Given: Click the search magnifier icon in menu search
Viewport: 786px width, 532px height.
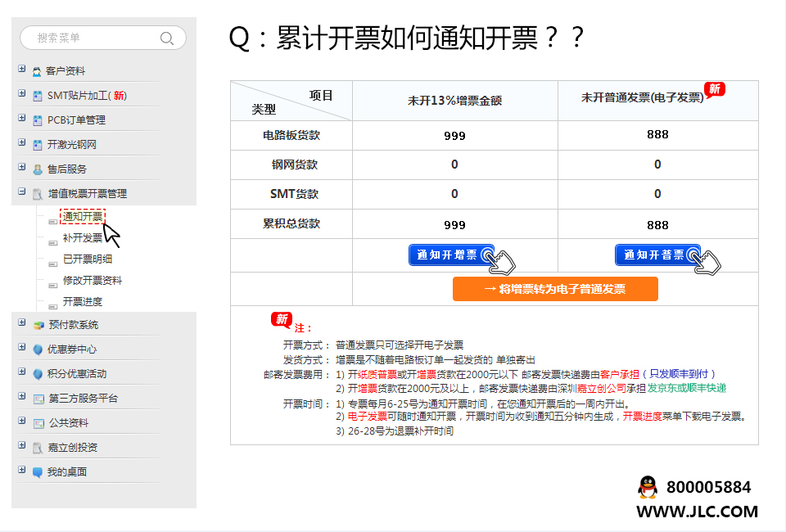Looking at the screenshot, I should (167, 38).
